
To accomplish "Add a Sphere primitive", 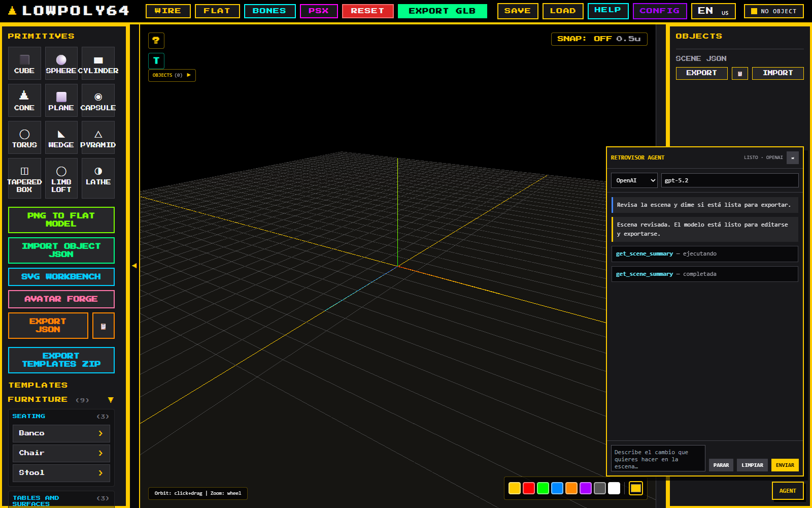I will (61, 63).
